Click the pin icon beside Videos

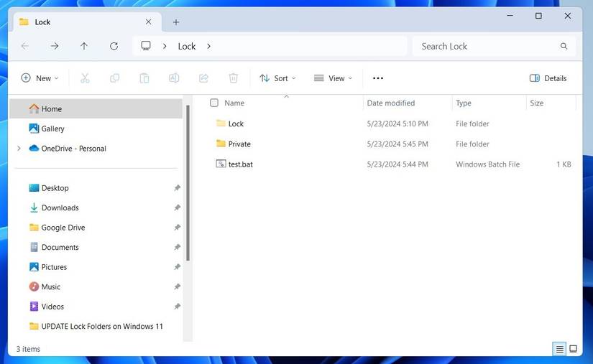177,307
